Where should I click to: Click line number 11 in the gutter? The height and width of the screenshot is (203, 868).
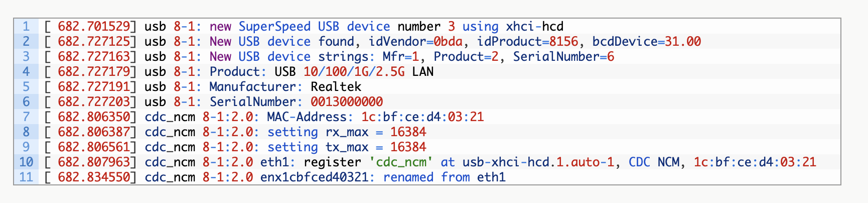pos(26,177)
